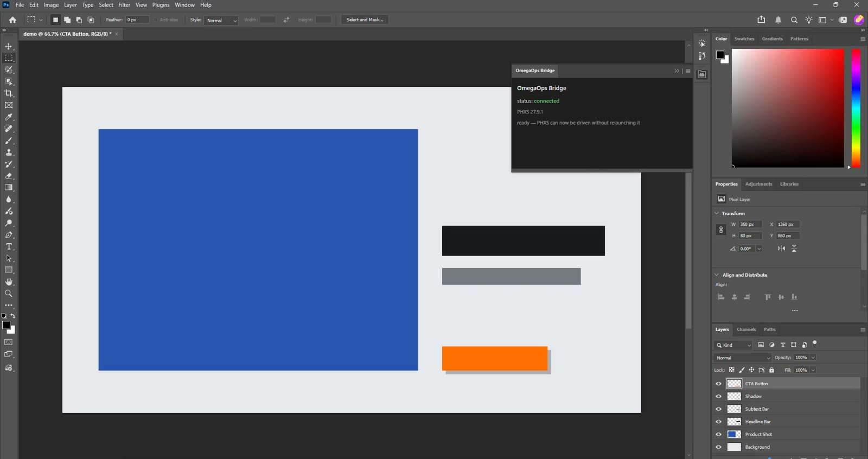Screen dimensions: 868x459
Task: Click the foreground color swatch in Color panel
Action: tap(720, 54)
